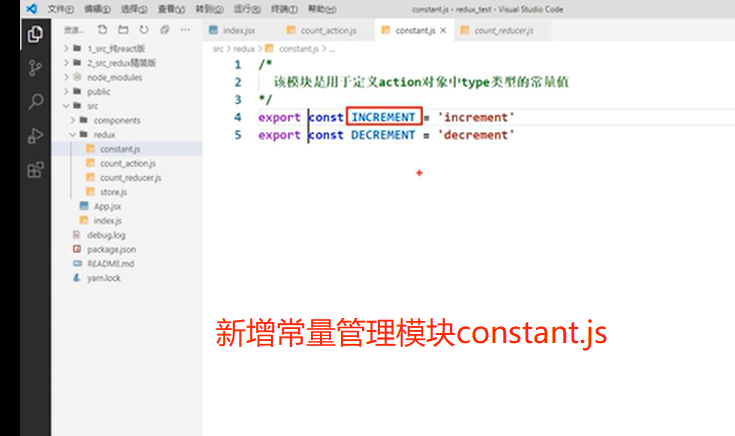Viewport: 735px width, 436px height.
Task: Expand the 2_src_redux精简版 folder
Action: (x=127, y=63)
